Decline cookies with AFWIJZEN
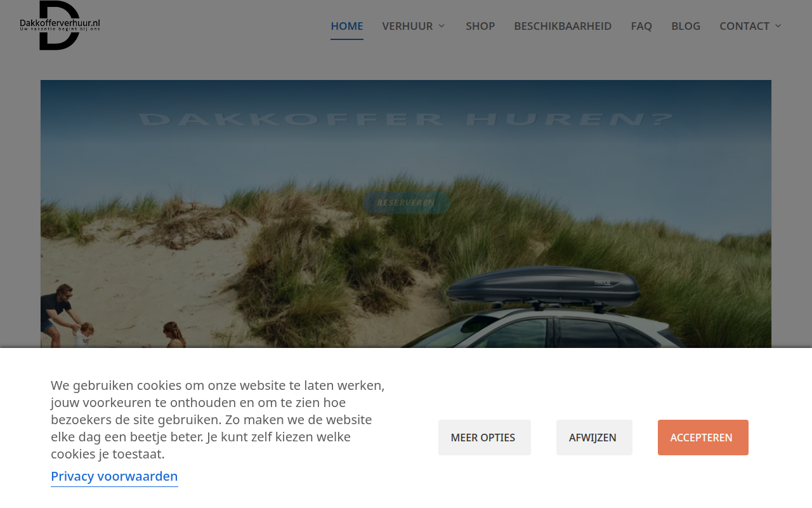 pos(594,438)
